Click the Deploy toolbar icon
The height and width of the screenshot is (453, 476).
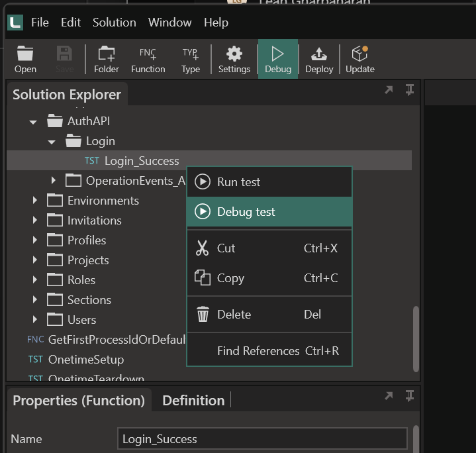[319, 59]
